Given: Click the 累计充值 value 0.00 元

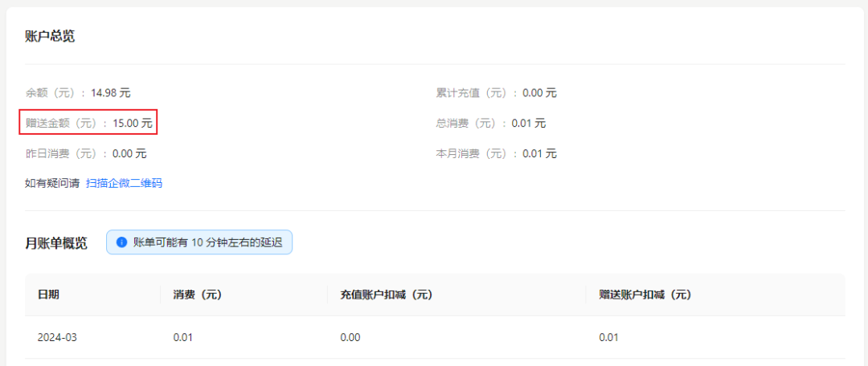Looking at the screenshot, I should point(540,93).
